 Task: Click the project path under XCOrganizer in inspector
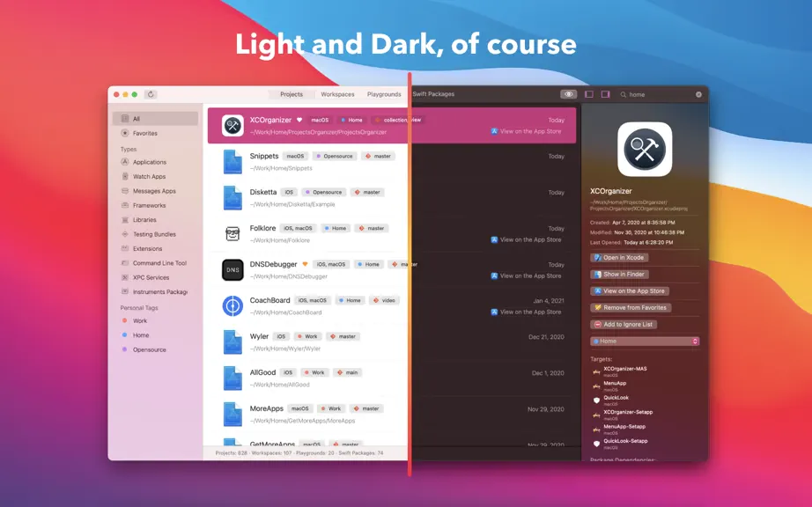pyautogui.click(x=639, y=205)
